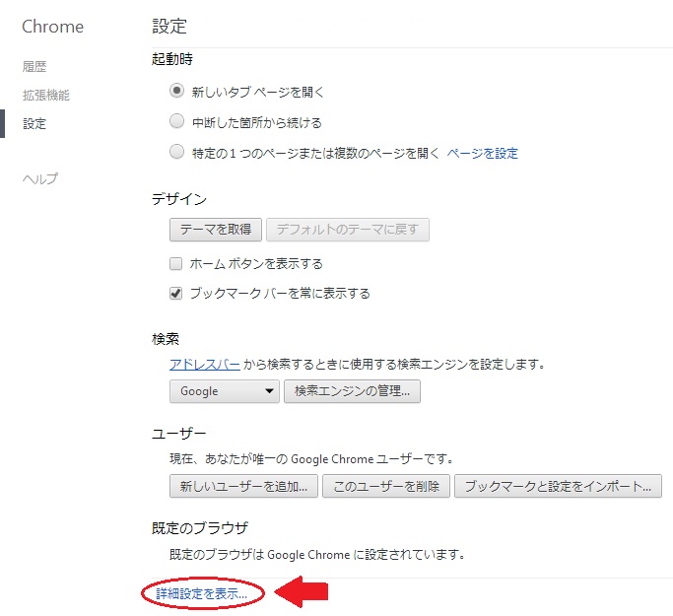This screenshot has height=616, width=673.
Task: Select 新しいタブ ページを開く radio button
Action: [176, 91]
